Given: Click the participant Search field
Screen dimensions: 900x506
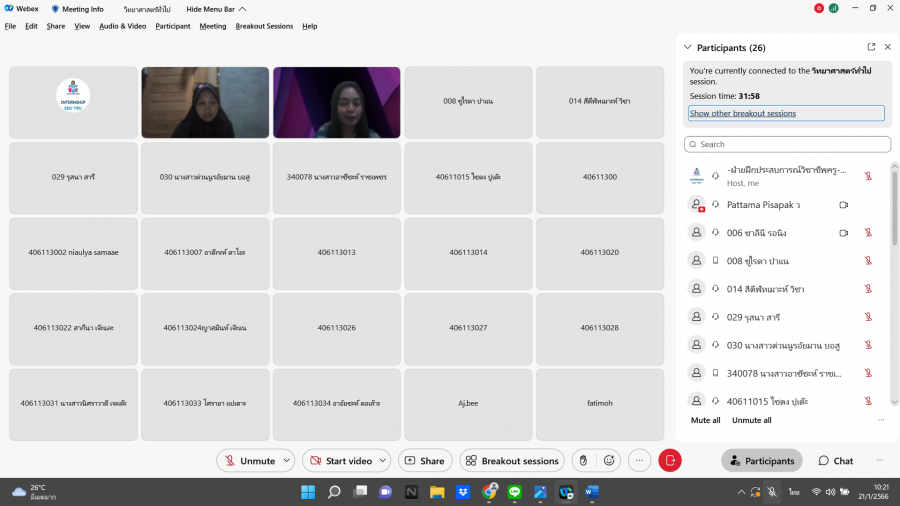Looking at the screenshot, I should coord(787,144).
